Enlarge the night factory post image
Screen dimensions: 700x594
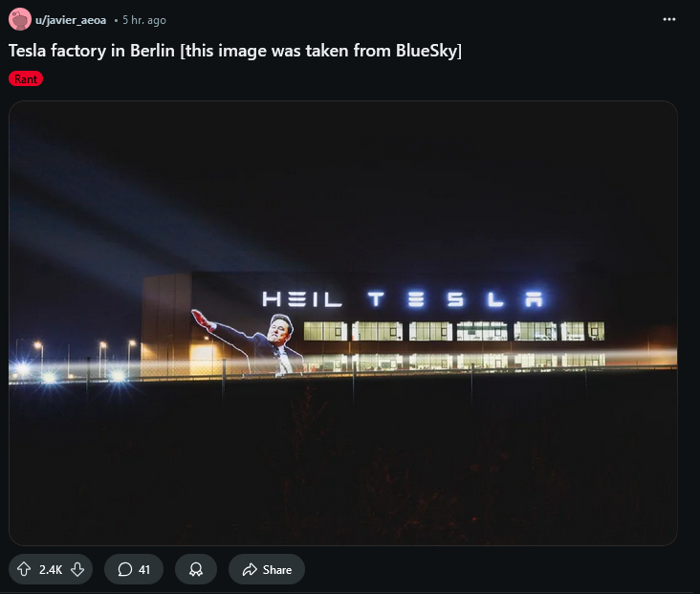(x=343, y=323)
